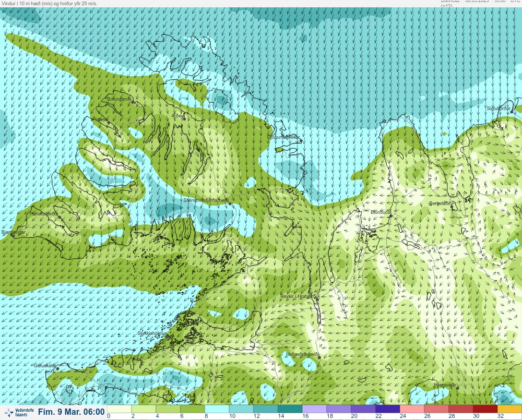Click the Reykir í Hrútafirði station label

(300, 296)
